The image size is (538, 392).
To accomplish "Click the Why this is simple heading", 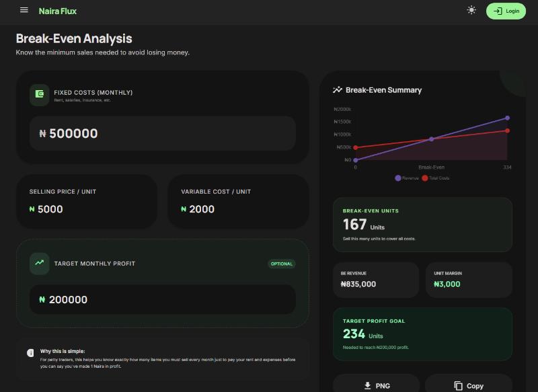I will coord(63,351).
